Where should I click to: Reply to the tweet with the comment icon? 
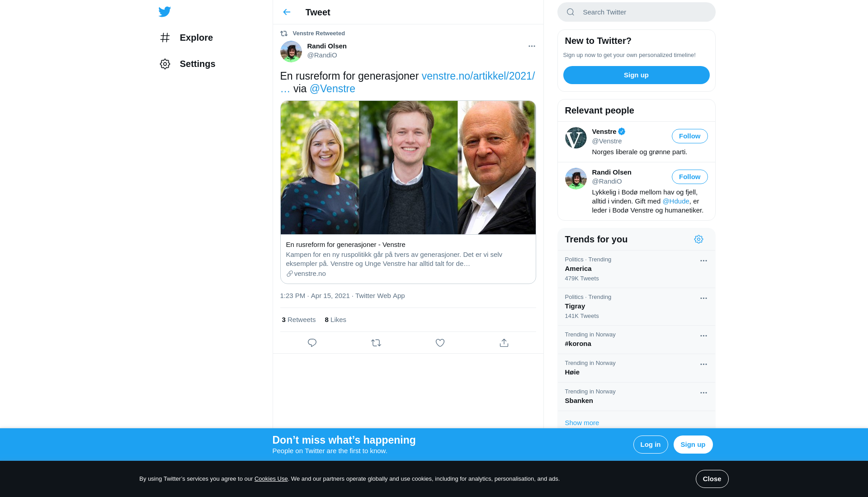click(312, 343)
